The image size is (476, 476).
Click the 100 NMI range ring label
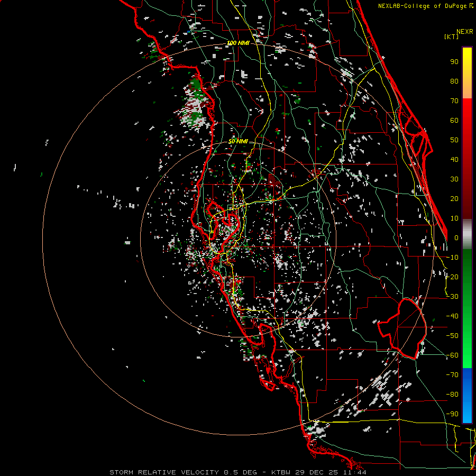(x=238, y=43)
